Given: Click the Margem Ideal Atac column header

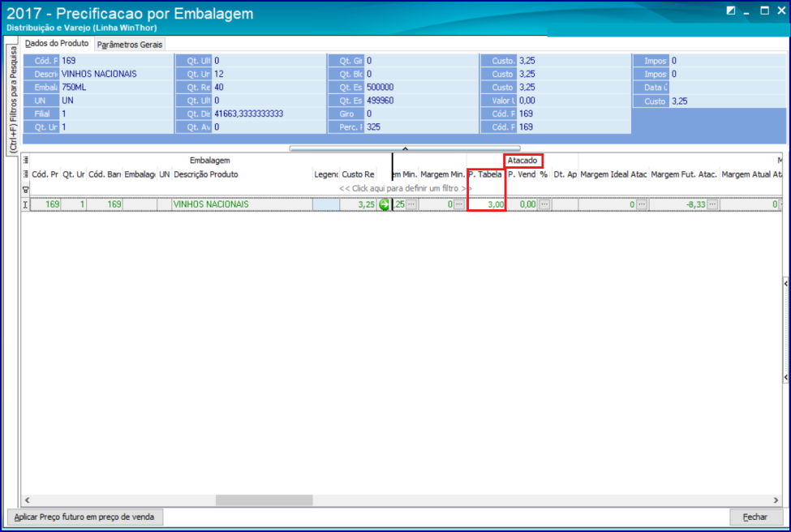Looking at the screenshot, I should 613,174.
